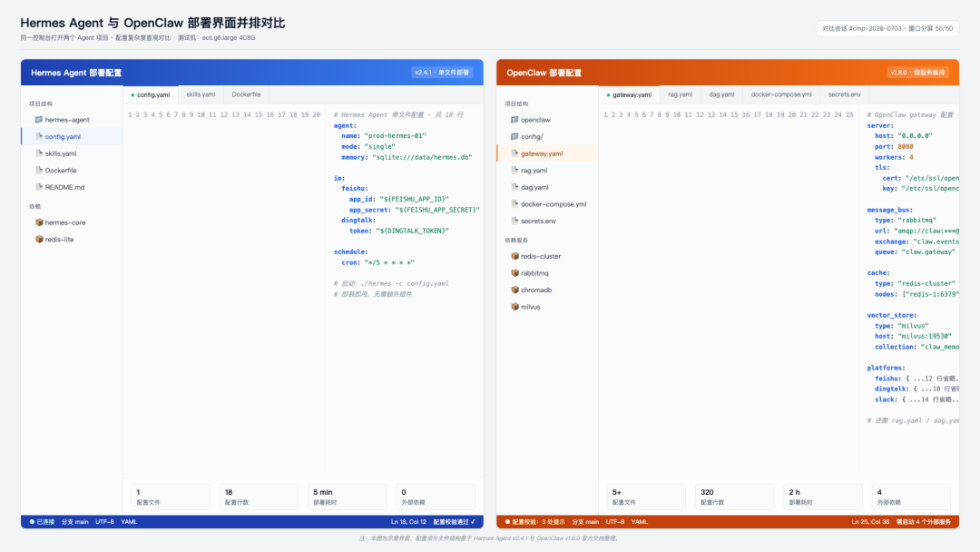
Task: Switch to the config.yaml editor tab
Action: pyautogui.click(x=151, y=94)
